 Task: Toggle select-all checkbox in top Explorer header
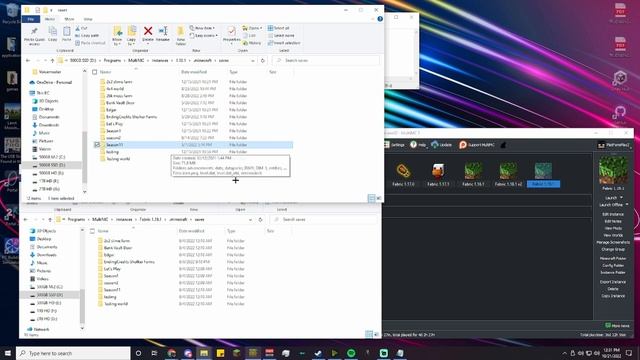94,72
